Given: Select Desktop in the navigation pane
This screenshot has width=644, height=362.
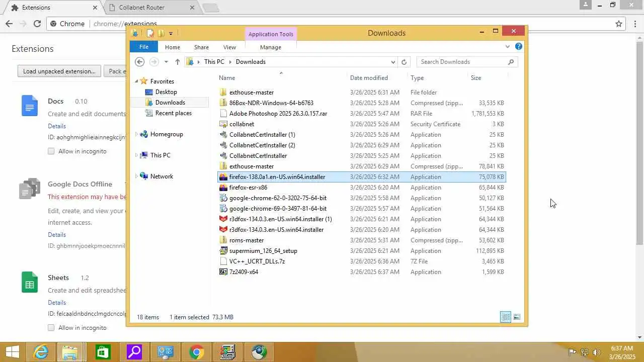Looking at the screenshot, I should 166,92.
